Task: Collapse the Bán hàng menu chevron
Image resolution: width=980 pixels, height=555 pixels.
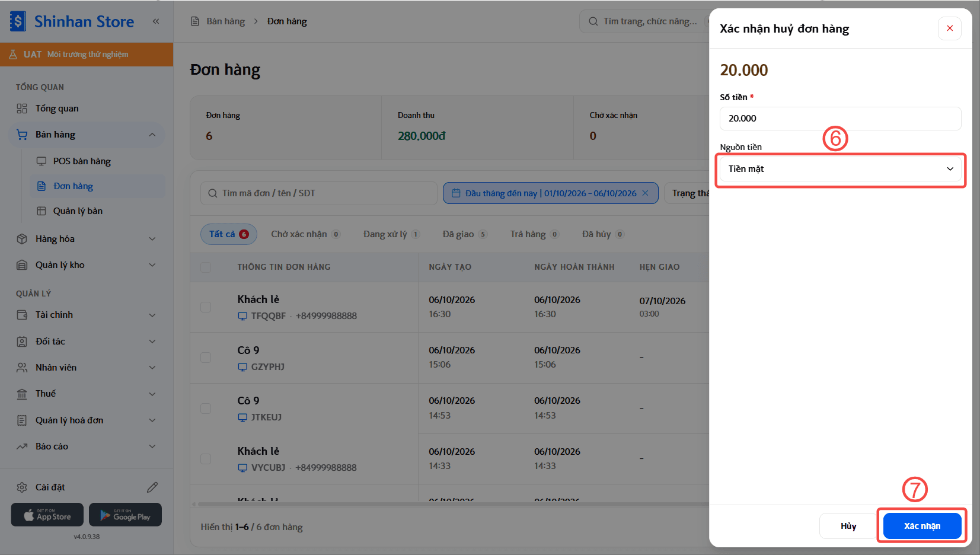Action: click(152, 135)
